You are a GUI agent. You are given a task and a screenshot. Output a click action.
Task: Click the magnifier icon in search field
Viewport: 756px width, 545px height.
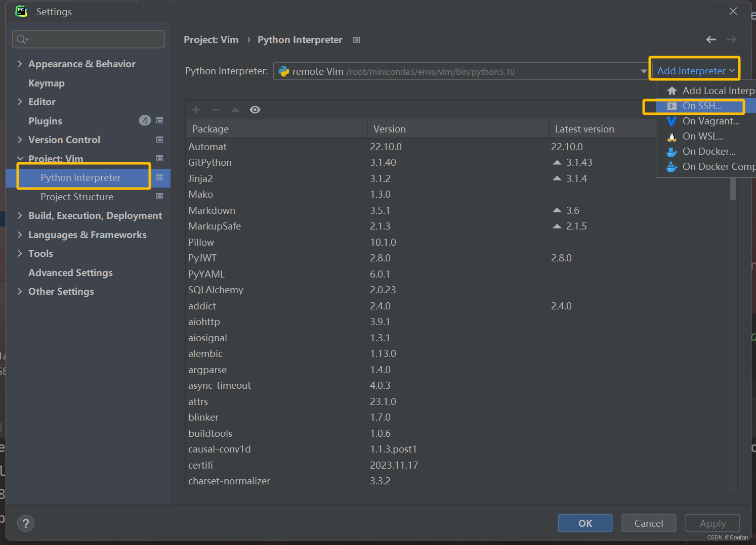point(21,39)
